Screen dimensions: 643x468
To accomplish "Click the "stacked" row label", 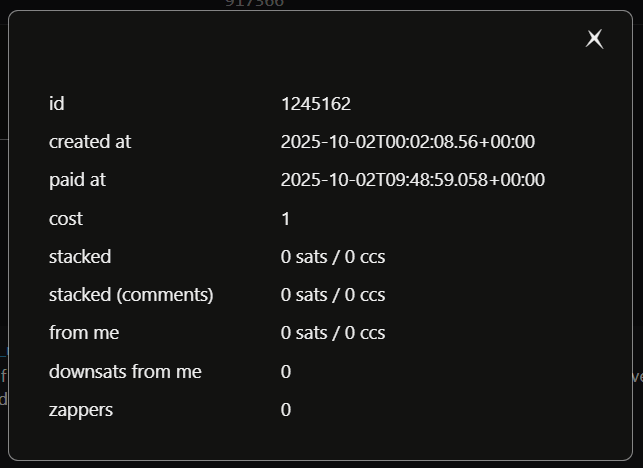I will click(80, 257).
